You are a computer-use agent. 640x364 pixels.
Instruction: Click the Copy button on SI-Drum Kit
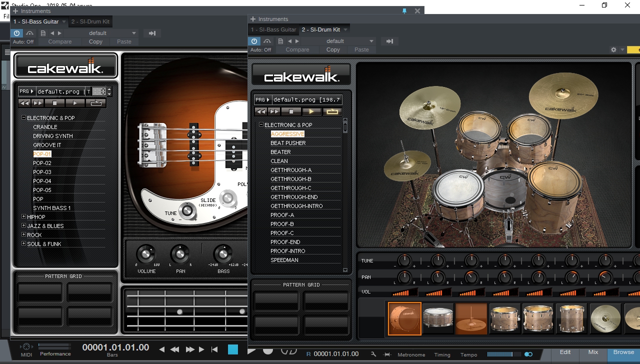coord(333,49)
